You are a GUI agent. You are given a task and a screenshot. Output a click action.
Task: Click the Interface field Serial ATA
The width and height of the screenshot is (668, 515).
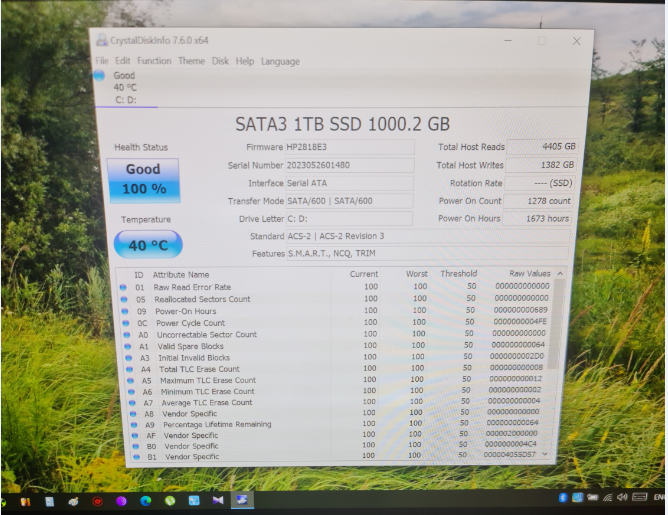coord(349,183)
